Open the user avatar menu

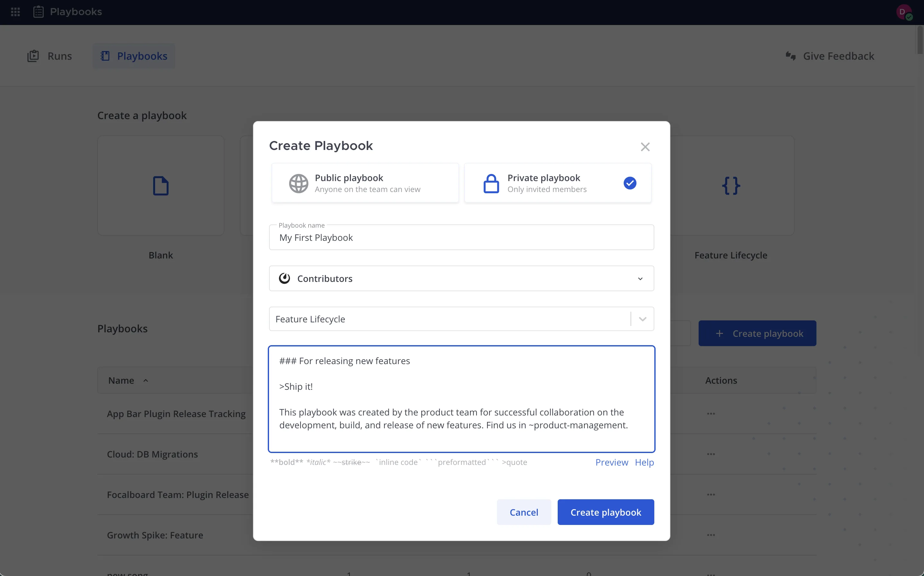pos(903,12)
